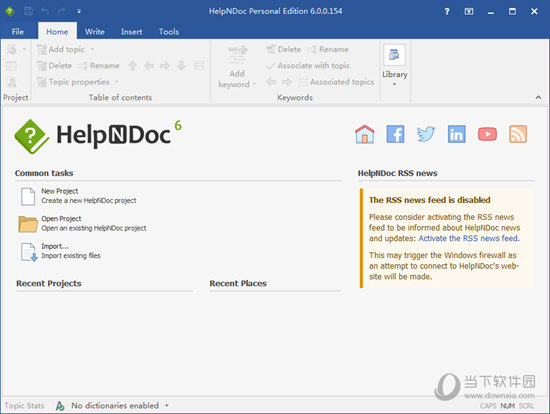Image resolution: width=550 pixels, height=414 pixels.
Task: Click Associate with topic
Action: [x=308, y=66]
